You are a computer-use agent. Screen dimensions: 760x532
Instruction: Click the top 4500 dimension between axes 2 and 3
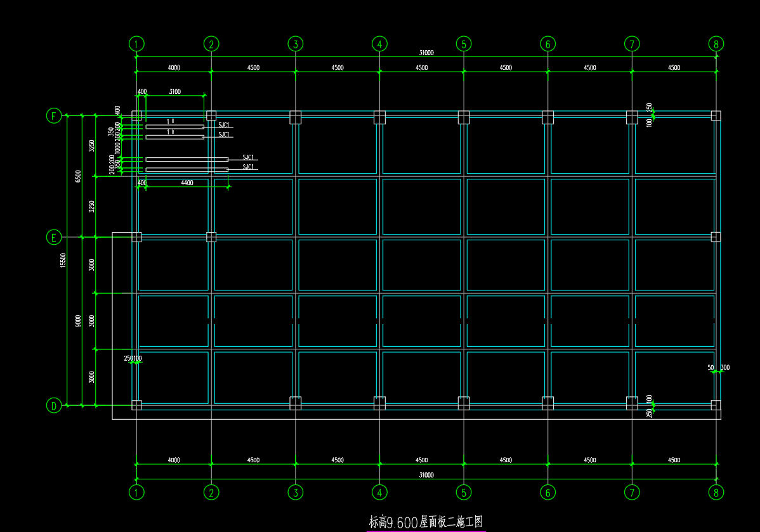point(254,68)
